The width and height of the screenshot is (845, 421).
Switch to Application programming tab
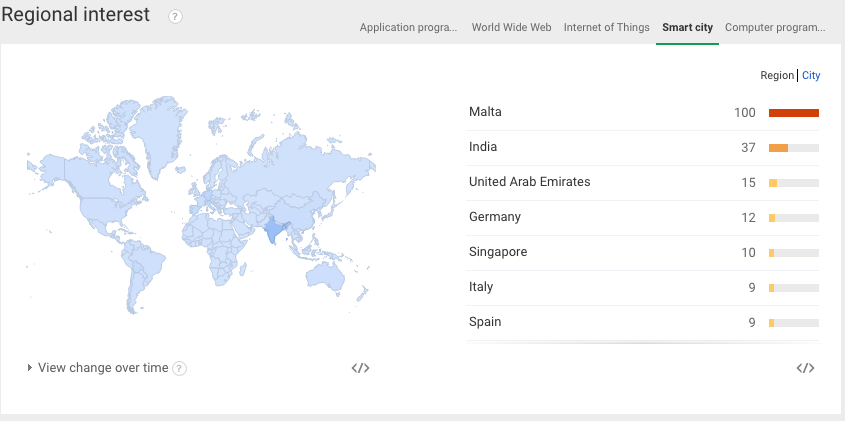408,28
